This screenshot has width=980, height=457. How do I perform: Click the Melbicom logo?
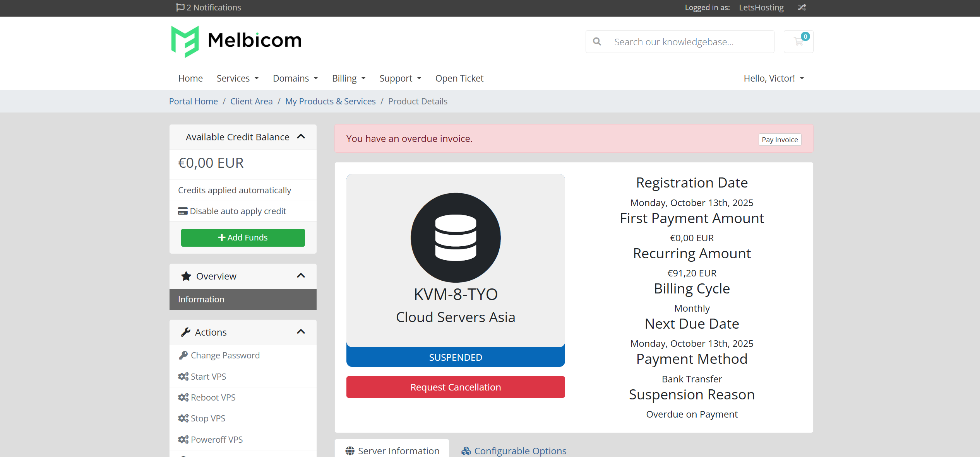pos(236,41)
